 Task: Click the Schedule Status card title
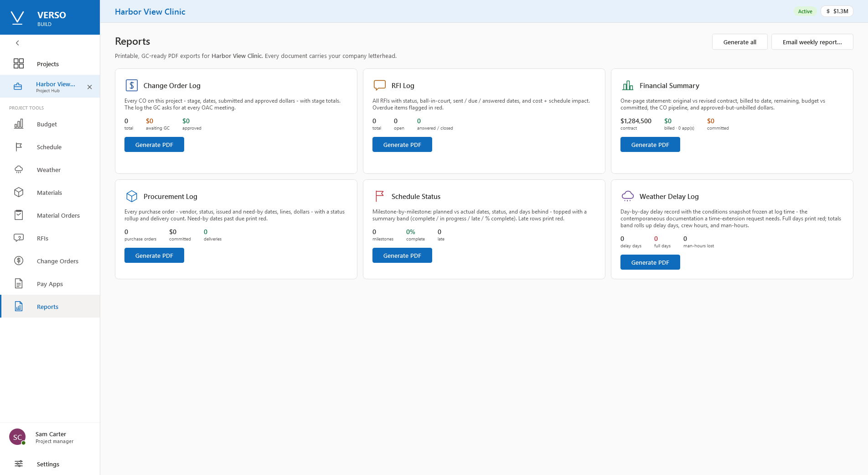(x=416, y=196)
